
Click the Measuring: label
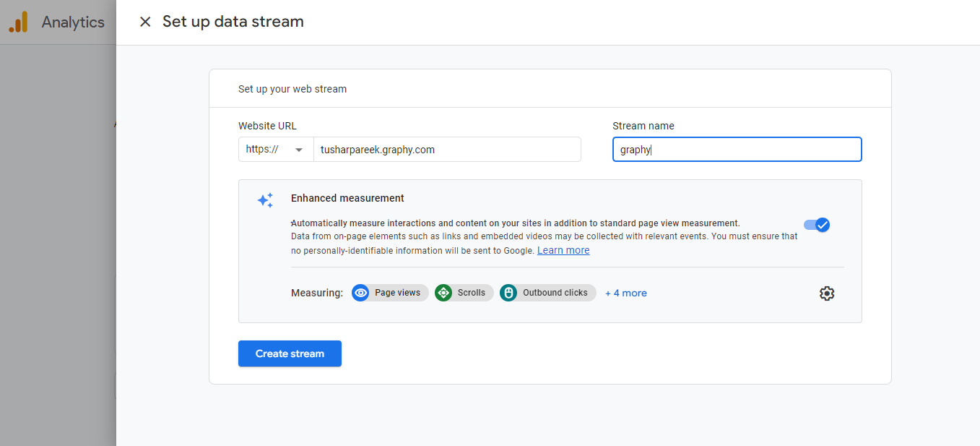click(x=316, y=293)
